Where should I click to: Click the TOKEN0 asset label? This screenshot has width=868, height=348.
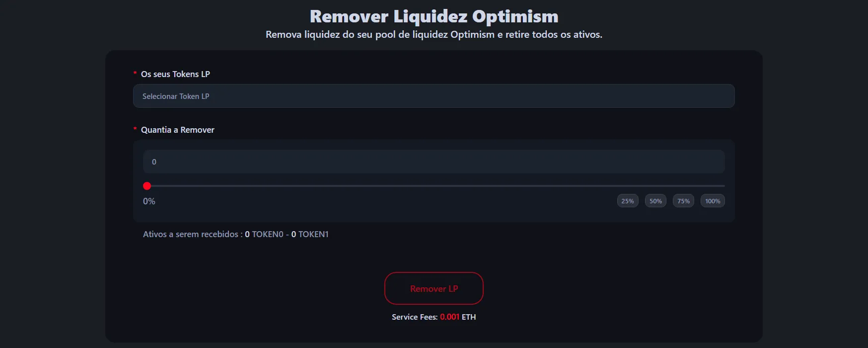(x=267, y=234)
